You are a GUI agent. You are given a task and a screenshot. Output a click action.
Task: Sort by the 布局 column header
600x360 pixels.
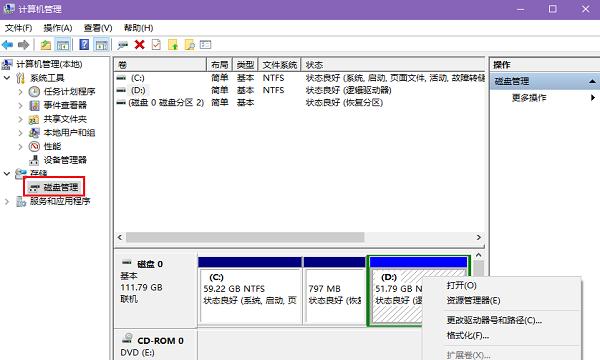pos(220,65)
